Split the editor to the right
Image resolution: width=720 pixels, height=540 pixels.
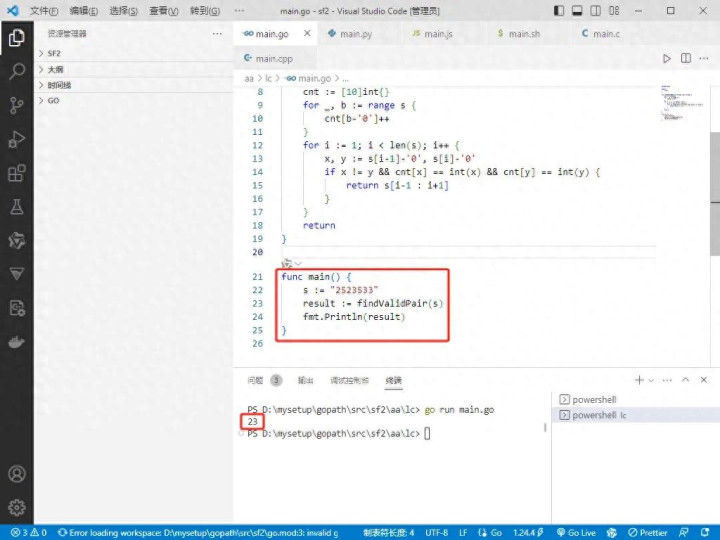tap(686, 58)
